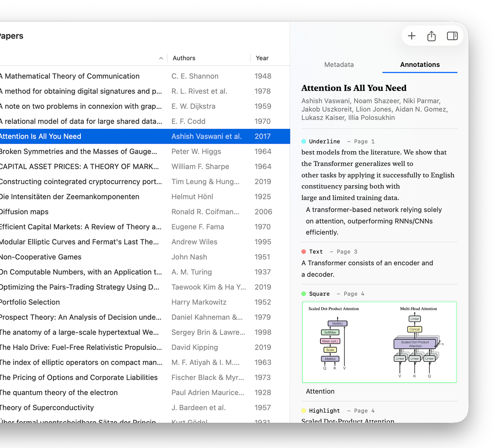Click the Peter W. Higgs author cell
This screenshot has width=500, height=448.
point(196,151)
